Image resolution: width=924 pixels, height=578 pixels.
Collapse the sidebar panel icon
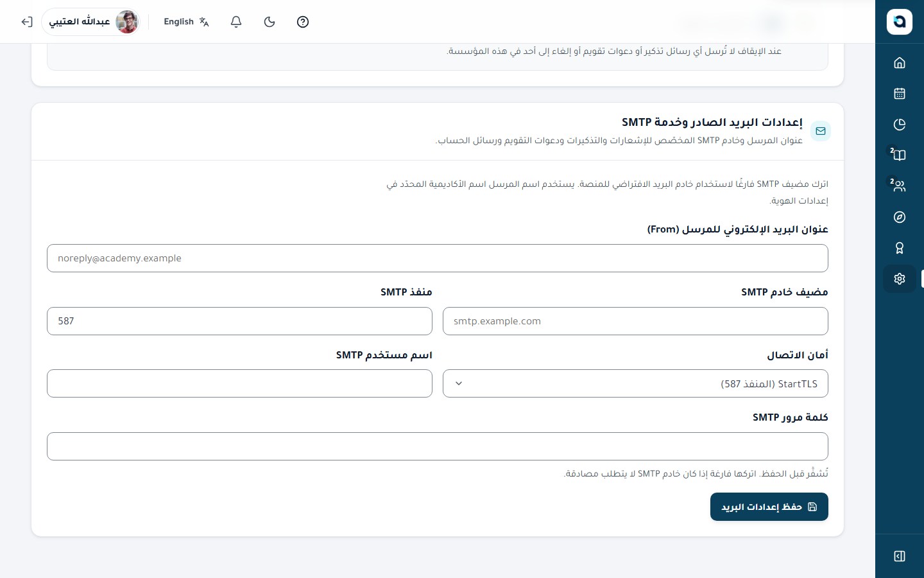click(x=900, y=556)
